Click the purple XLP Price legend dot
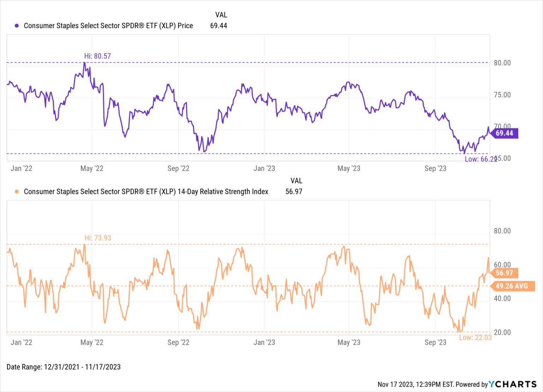The height and width of the screenshot is (392, 543). click(17, 26)
